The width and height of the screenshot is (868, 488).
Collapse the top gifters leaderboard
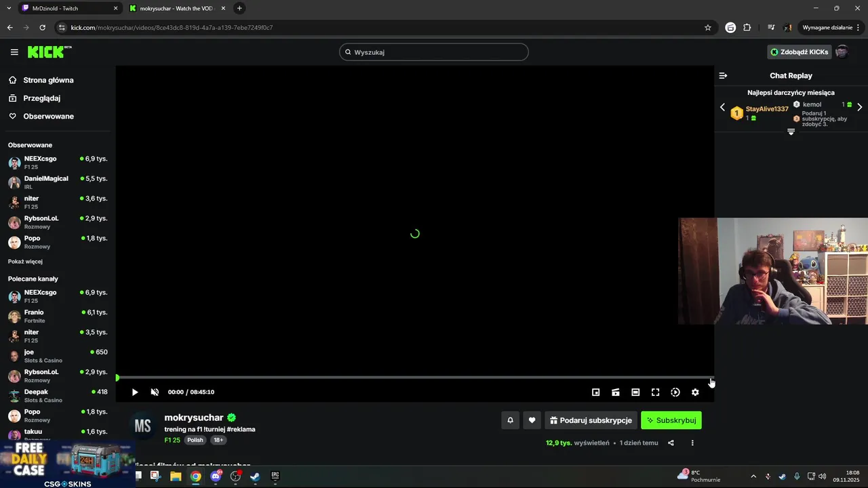coord(791,131)
